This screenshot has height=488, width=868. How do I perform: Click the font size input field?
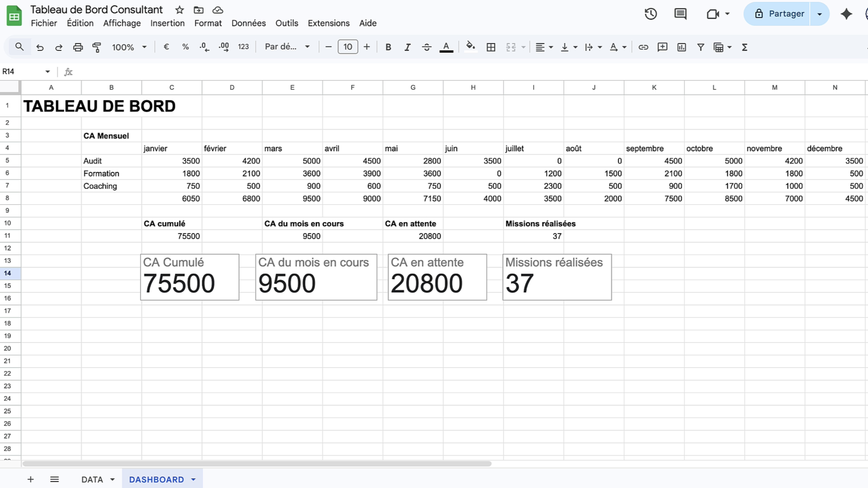pyautogui.click(x=348, y=47)
